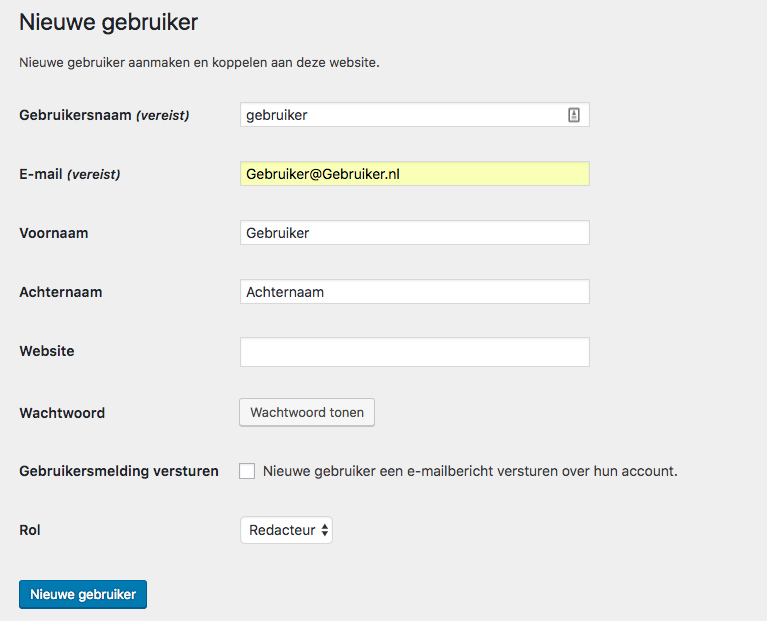Click the 'Nieuwe gebruiker een e-mailbericht versturen' checkbox label
767x621 pixels.
pyautogui.click(x=470, y=471)
